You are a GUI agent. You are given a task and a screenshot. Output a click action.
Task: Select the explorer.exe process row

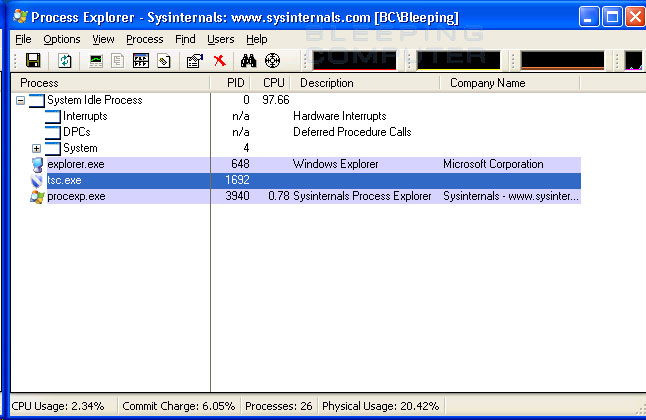tap(314, 164)
